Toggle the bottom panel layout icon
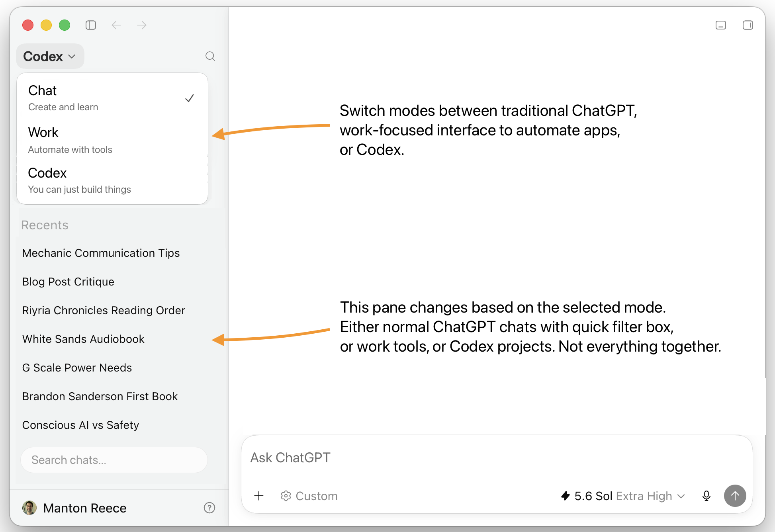This screenshot has width=775, height=532. coord(721,25)
